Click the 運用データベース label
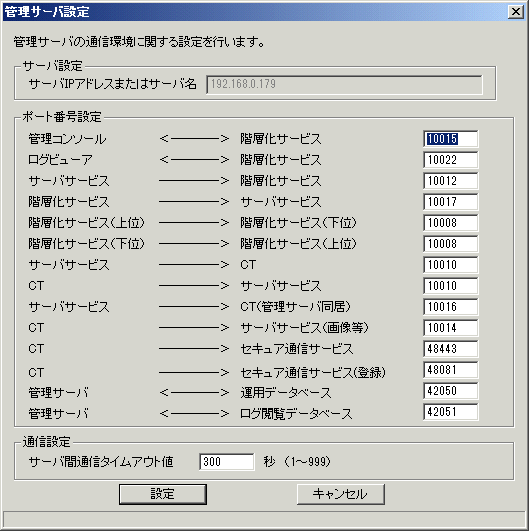The image size is (529, 531). pos(286,393)
